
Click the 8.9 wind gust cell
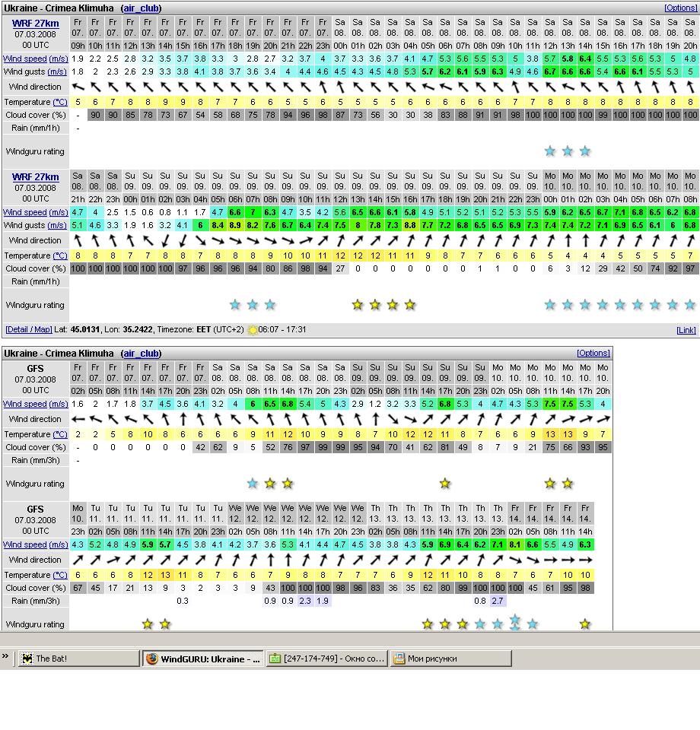[x=235, y=225]
